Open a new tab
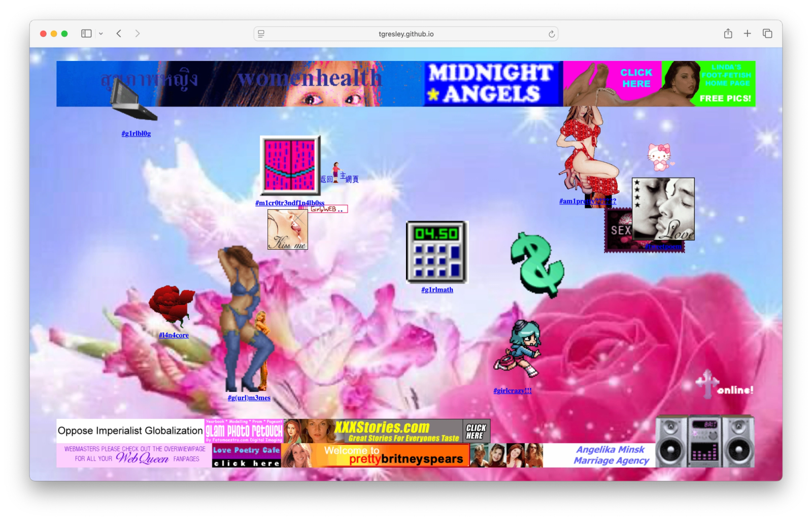Screen dimensions: 812x520 point(748,34)
